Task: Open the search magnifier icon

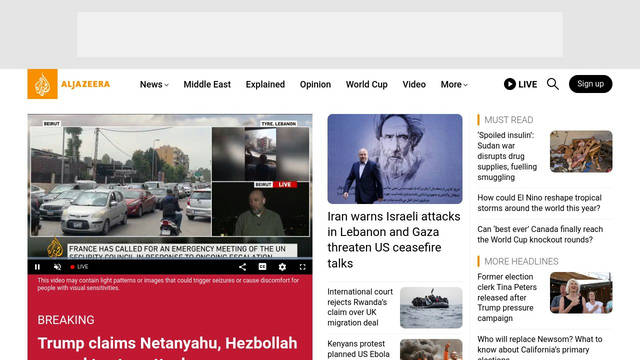Action: (x=553, y=84)
